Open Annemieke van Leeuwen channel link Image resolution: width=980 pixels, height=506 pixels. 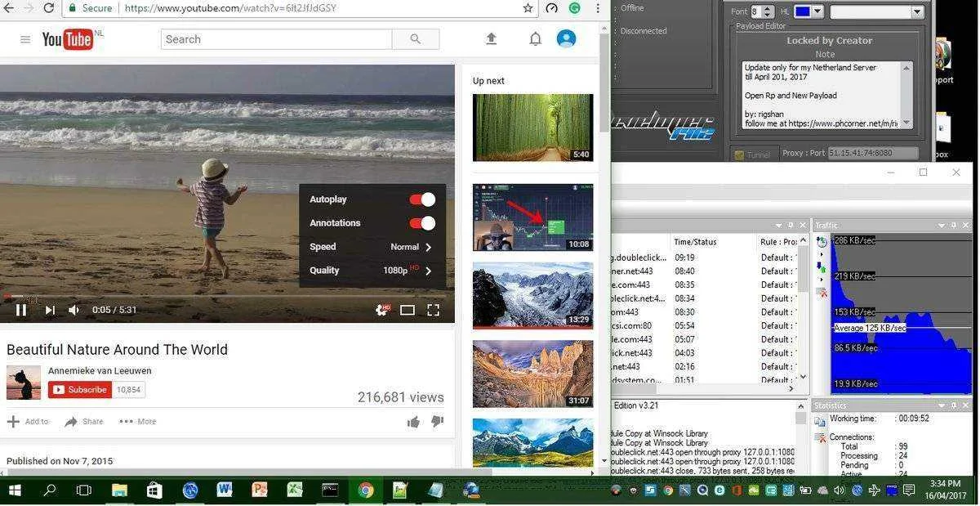click(x=100, y=370)
